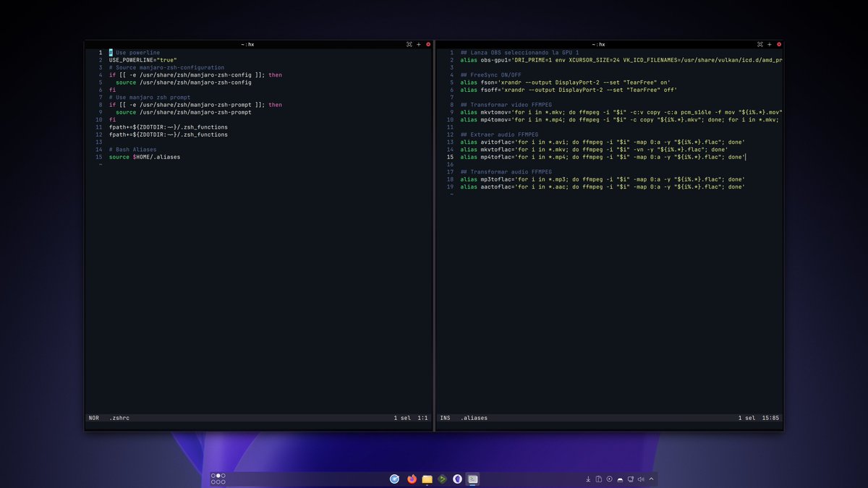Click the '## Transformar video FFMPEG' comment
Image resolution: width=868 pixels, height=488 pixels.
[506, 105]
